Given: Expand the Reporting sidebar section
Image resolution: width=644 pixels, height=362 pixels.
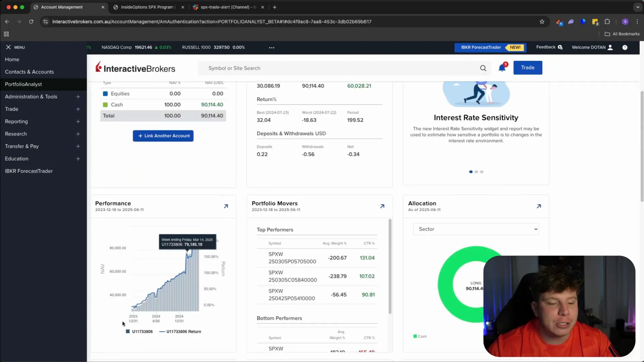Looking at the screenshot, I should tap(78, 121).
